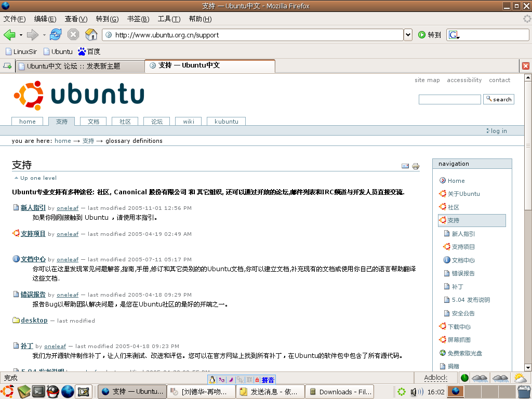Click the desktop folder icon
The image size is (532, 399).
coord(16,320)
